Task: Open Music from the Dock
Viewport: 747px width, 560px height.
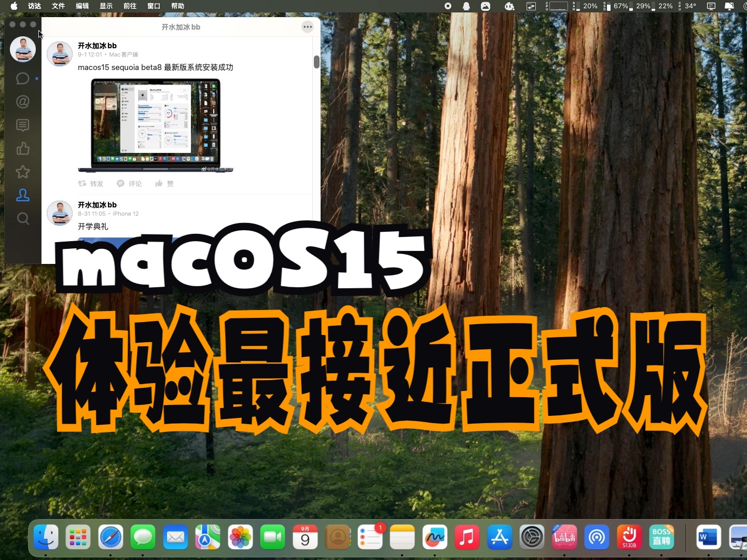Action: 467,537
